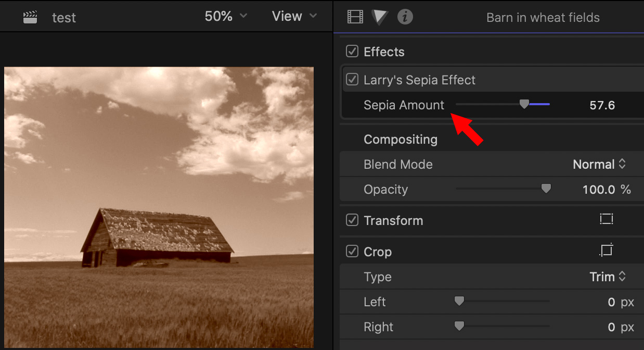Click the clapperboard project icon
Screen dimensions: 644x350
30,17
